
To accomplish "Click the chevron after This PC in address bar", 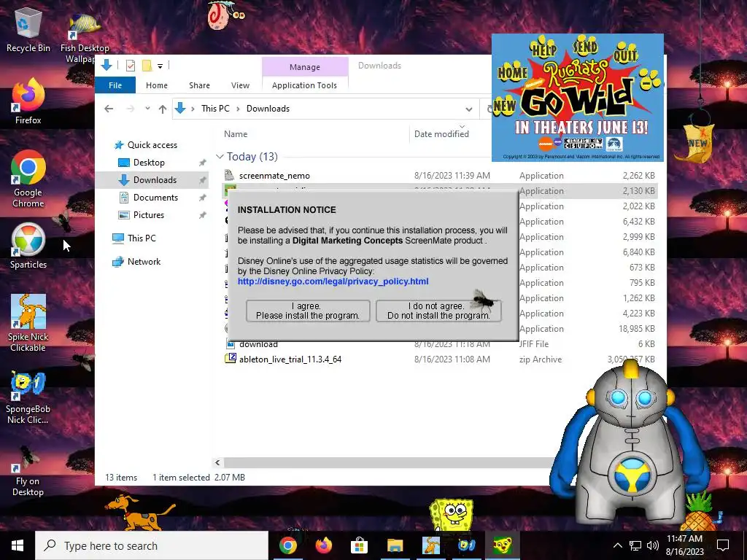I will [238, 109].
